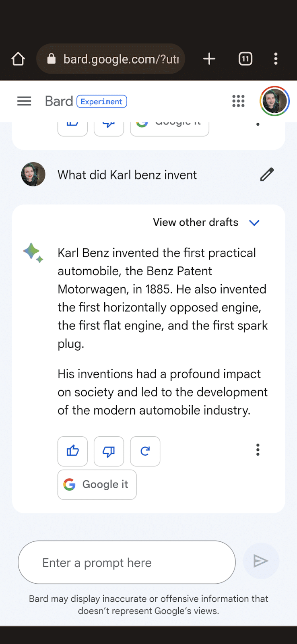Open more options for the Karl Benz response
The image size is (297, 644).
258,450
